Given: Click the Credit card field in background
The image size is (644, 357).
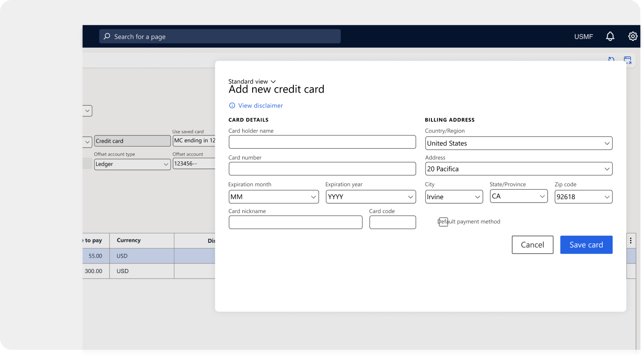Looking at the screenshot, I should (x=132, y=141).
